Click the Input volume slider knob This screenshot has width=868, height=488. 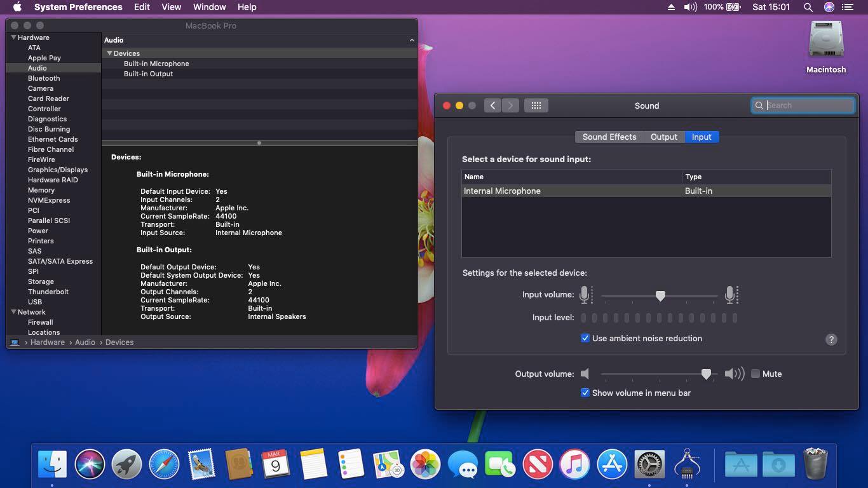click(660, 295)
